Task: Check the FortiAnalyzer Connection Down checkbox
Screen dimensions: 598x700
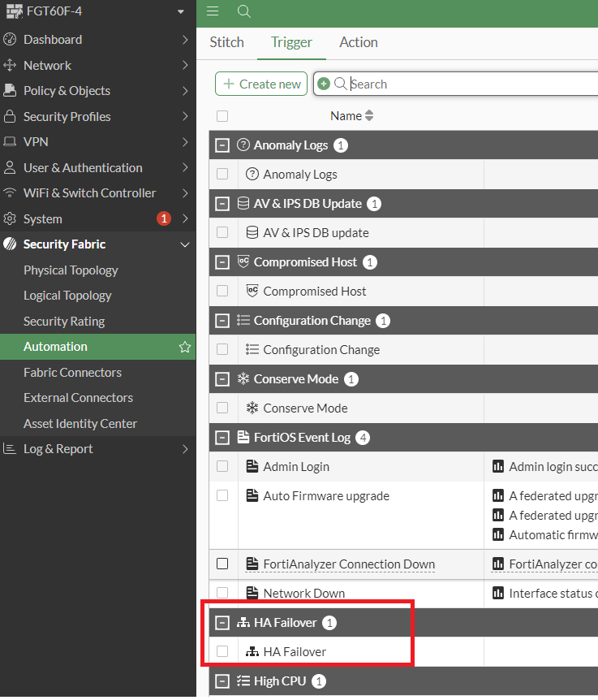Action: click(x=222, y=564)
